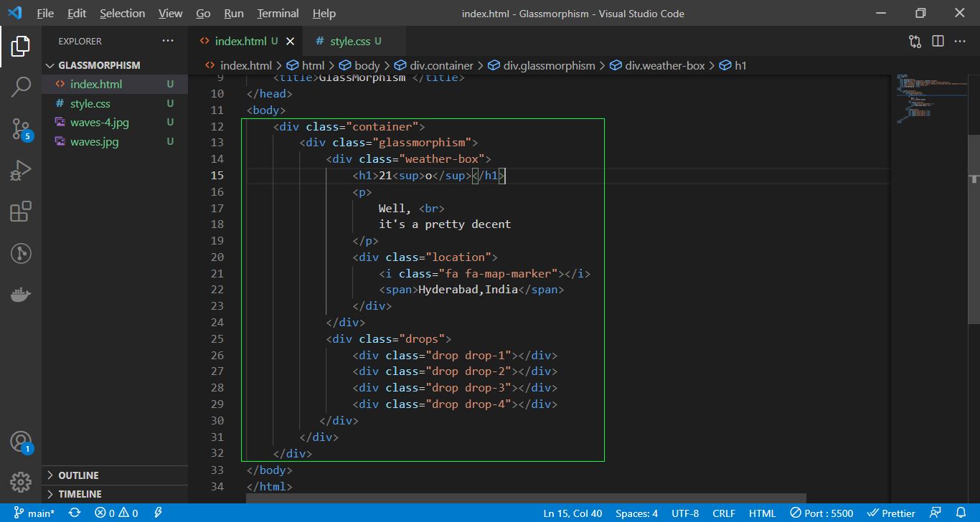Open waves-4.jpg in the Explorer
This screenshot has width=980, height=522.
click(115, 123)
